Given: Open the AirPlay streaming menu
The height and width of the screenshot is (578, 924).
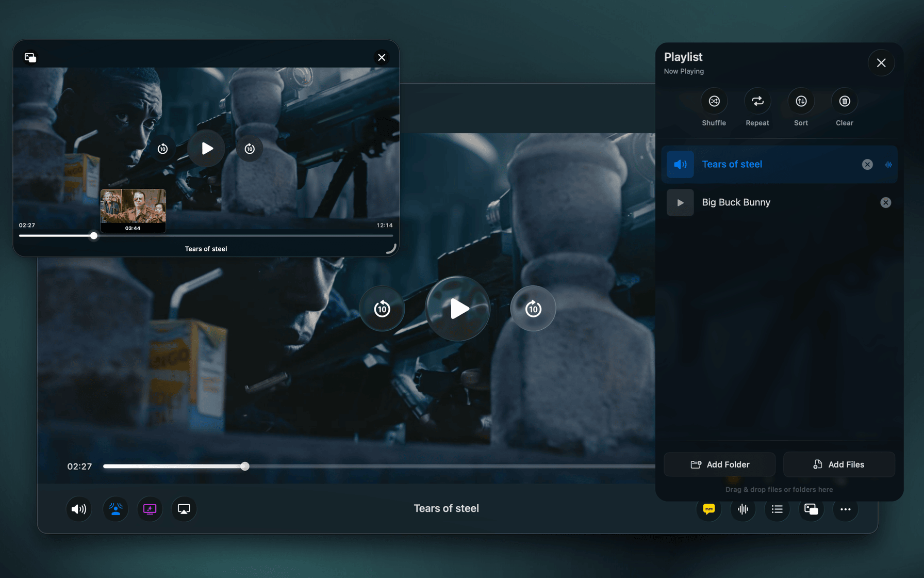Looking at the screenshot, I should click(184, 509).
